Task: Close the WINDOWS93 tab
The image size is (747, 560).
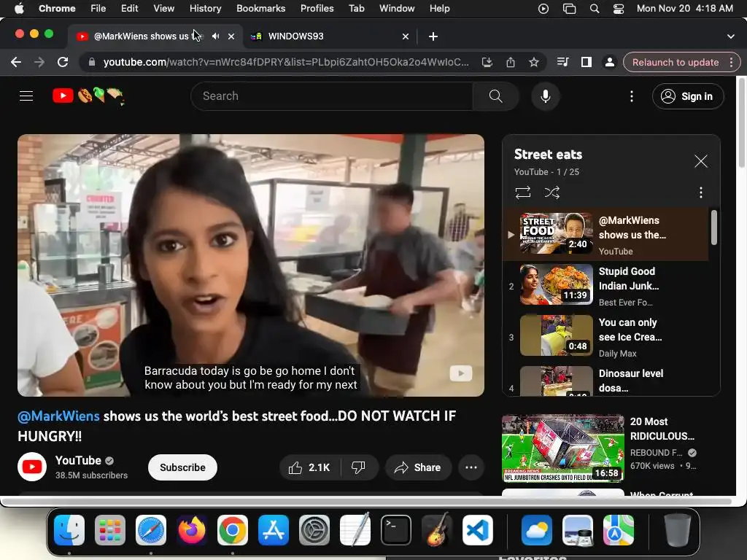Action: click(x=406, y=36)
